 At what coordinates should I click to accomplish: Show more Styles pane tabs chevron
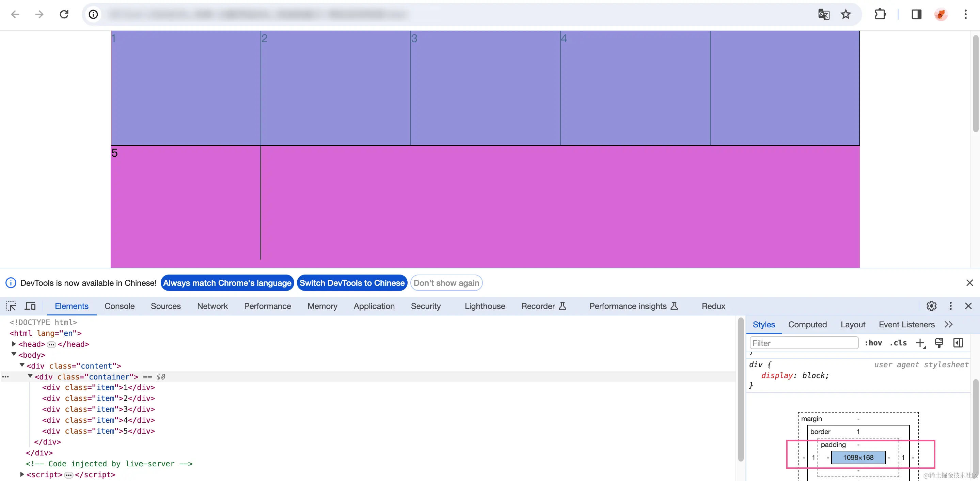pyautogui.click(x=948, y=325)
